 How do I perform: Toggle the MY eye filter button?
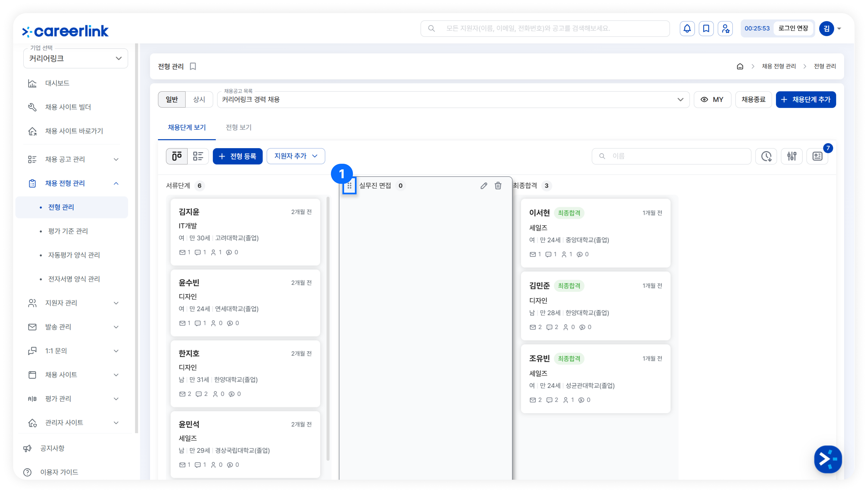pyautogui.click(x=712, y=100)
